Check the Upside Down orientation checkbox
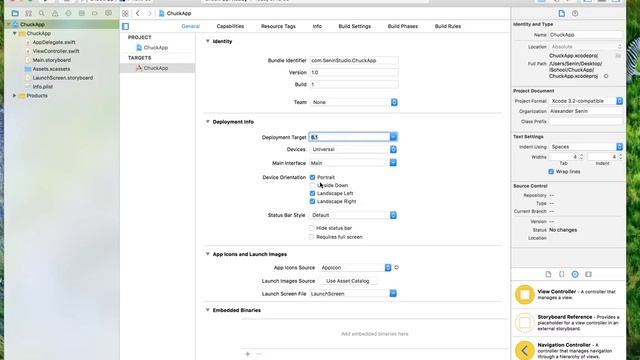The height and width of the screenshot is (360, 640). [312, 185]
